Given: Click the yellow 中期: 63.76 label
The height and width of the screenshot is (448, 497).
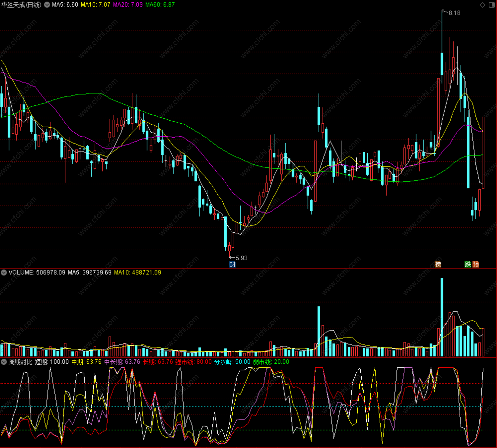Looking at the screenshot, I should click(87, 362).
